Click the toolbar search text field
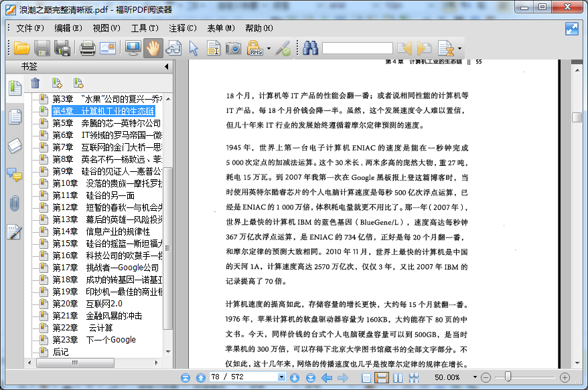588x390 pixels. (358, 48)
